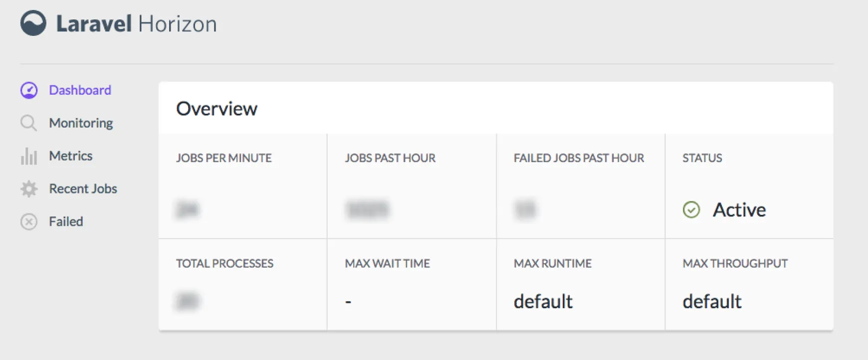Viewport: 868px width, 360px height.
Task: Select the Dashboard navigation item
Action: pyautogui.click(x=80, y=90)
